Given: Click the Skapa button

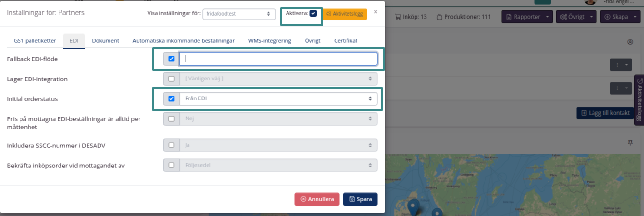Looking at the screenshot, I should [616, 17].
